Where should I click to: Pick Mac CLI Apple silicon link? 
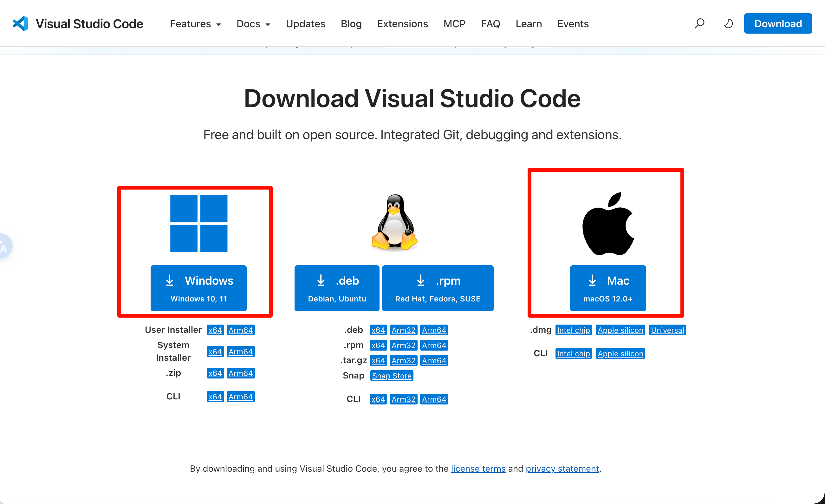tap(620, 353)
